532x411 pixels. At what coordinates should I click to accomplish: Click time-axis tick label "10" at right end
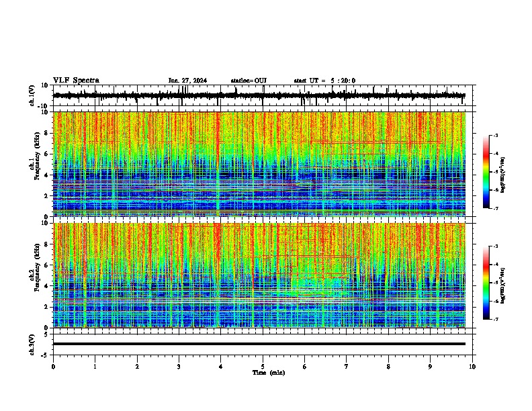(x=472, y=367)
